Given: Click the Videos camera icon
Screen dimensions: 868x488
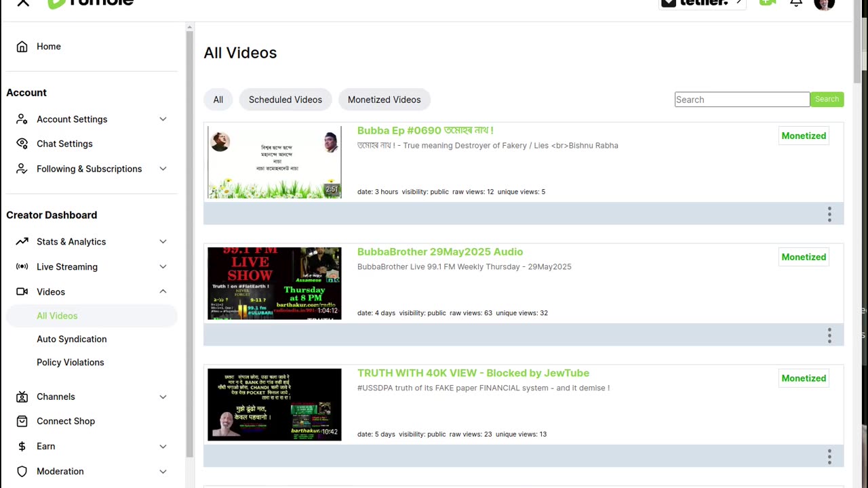Looking at the screenshot, I should (x=22, y=291).
